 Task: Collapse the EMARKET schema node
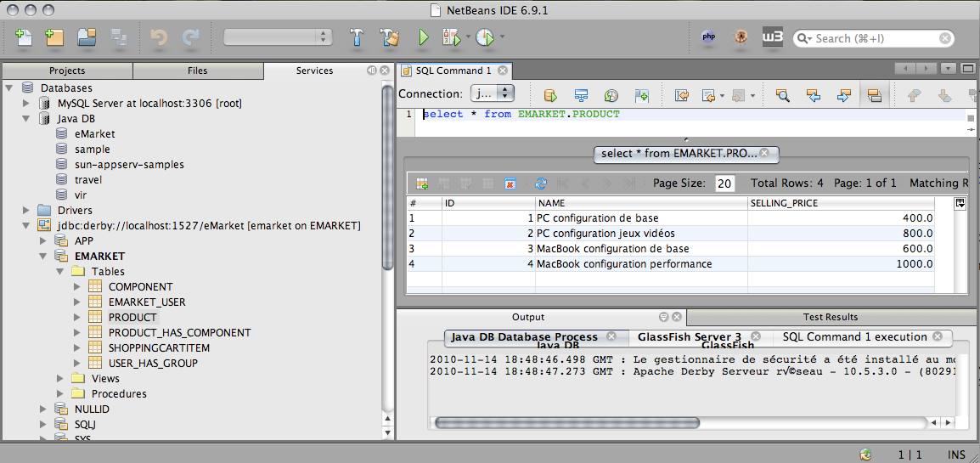tap(42, 257)
